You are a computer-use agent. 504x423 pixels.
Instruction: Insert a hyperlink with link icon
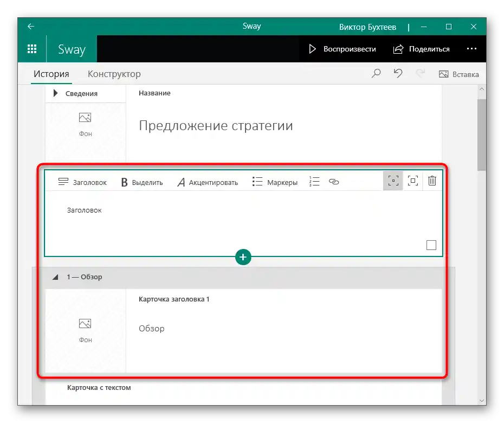tap(334, 182)
